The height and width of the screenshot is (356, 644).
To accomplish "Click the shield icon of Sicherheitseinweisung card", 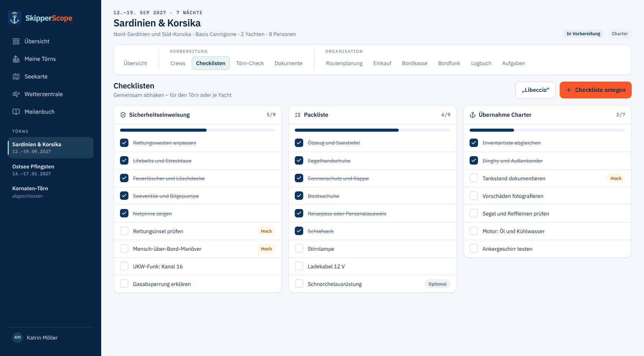I will [123, 115].
